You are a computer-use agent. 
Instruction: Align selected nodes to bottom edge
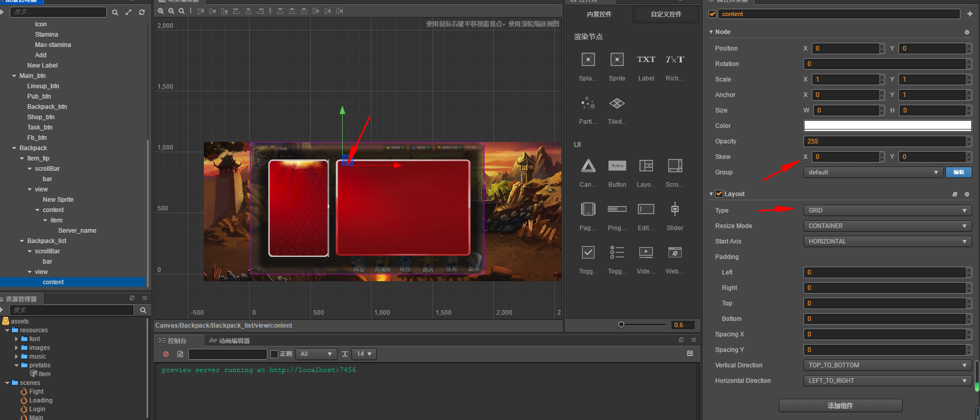coord(224,11)
